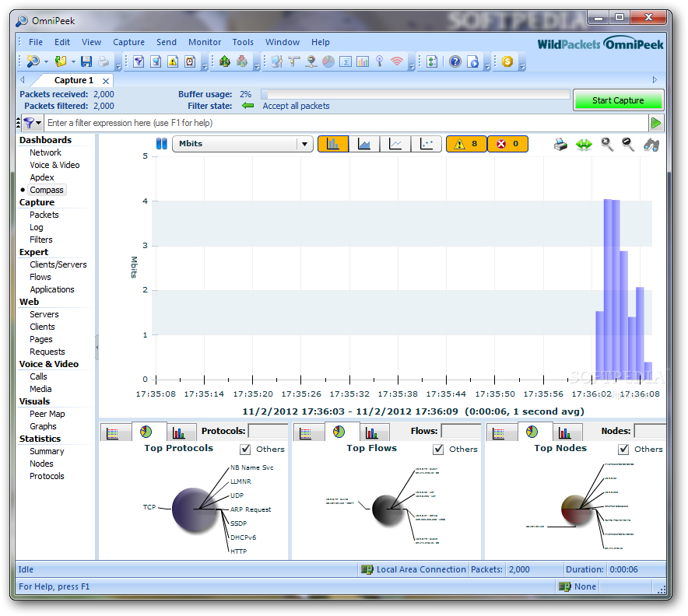Open the Monitor menu
688x616 pixels.
point(205,42)
